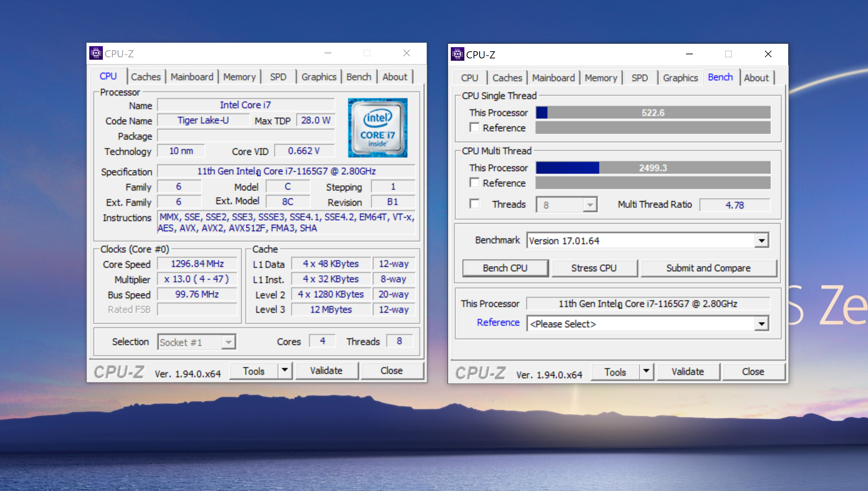The width and height of the screenshot is (868, 491).
Task: Close the right CPU-Z Bench window via X
Action: (768, 54)
